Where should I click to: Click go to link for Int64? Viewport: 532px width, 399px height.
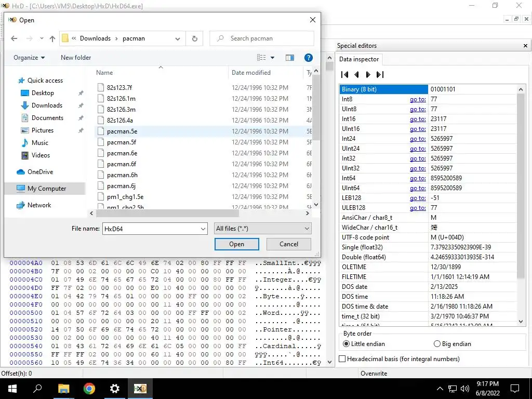418,178
